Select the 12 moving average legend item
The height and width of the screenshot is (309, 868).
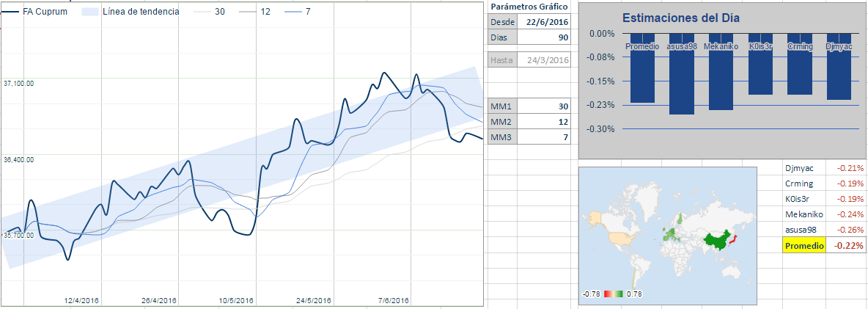click(254, 12)
